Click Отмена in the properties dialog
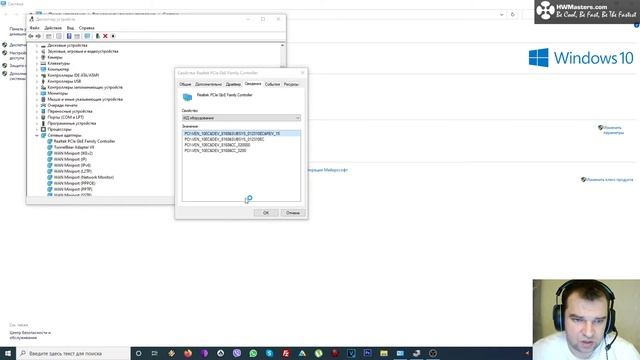Image resolution: width=640 pixels, height=360 pixels. [x=293, y=213]
